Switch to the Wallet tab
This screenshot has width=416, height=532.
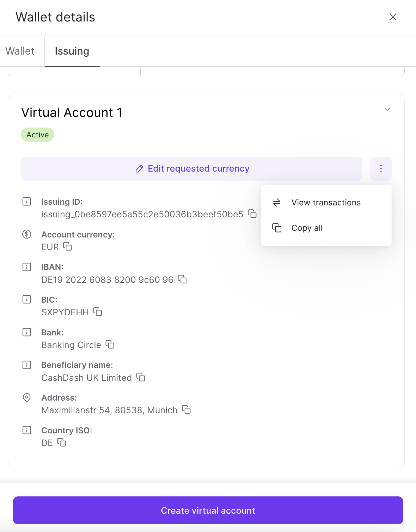[x=20, y=51]
